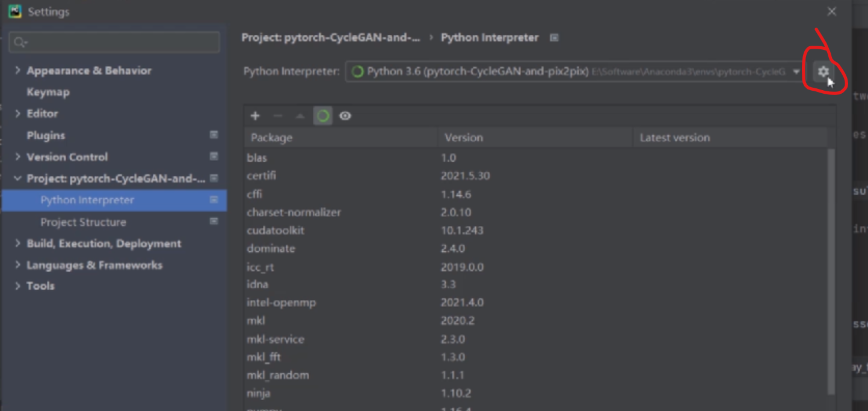Expand the Tools section
The width and height of the screenshot is (868, 411).
click(x=17, y=286)
